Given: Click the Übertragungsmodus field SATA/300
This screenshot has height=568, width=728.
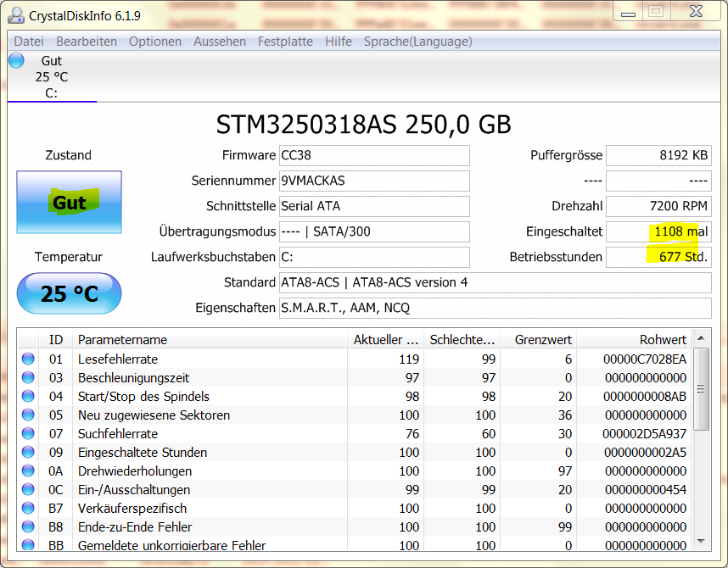Looking at the screenshot, I should (x=374, y=232).
